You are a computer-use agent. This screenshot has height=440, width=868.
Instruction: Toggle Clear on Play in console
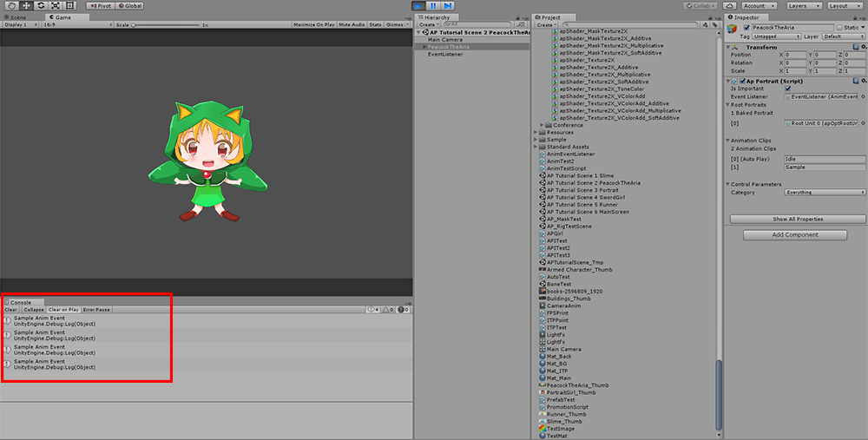[63, 309]
